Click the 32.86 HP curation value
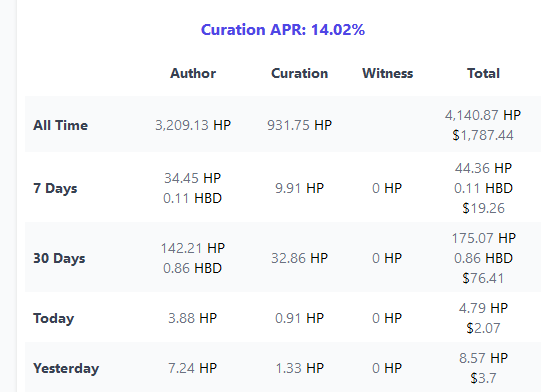Screen dimensions: 541x392 pyautogui.click(x=299, y=258)
